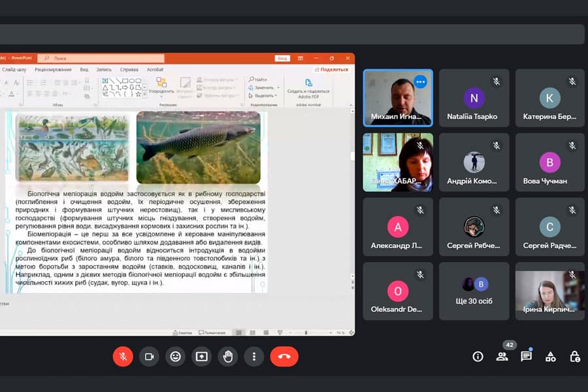Click the present screen icon

pos(201,356)
